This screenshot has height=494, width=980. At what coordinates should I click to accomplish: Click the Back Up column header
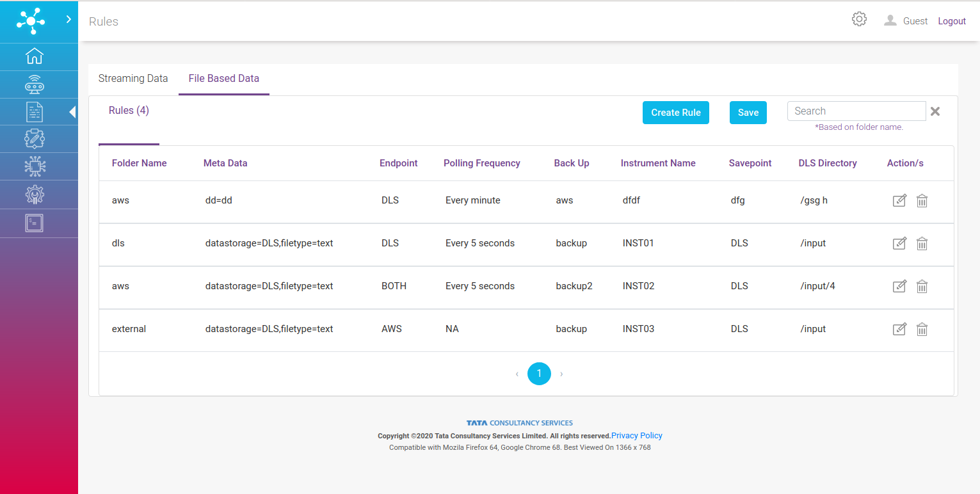[572, 163]
